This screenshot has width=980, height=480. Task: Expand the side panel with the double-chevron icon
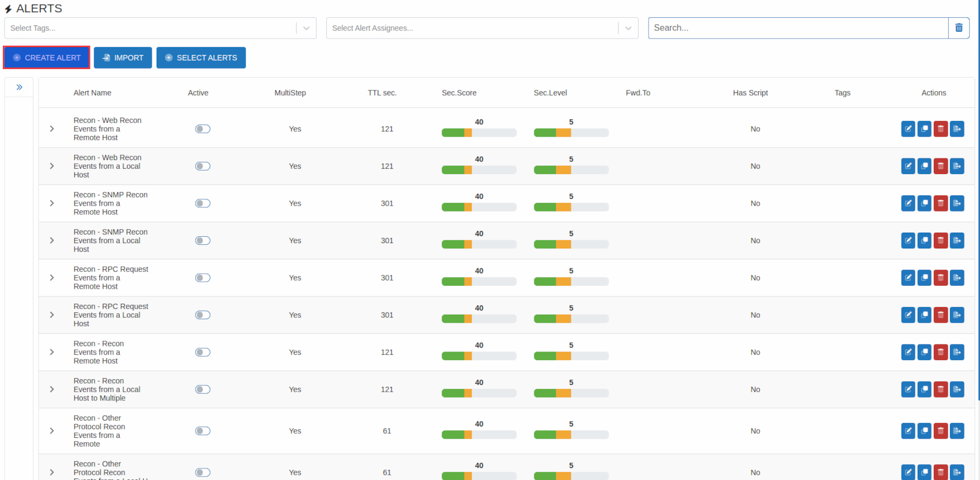click(x=19, y=88)
